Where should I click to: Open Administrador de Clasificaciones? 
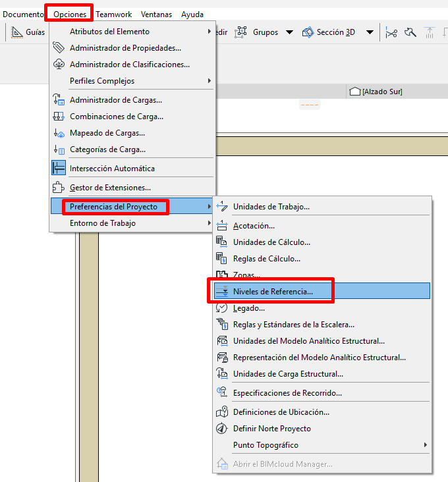129,65
